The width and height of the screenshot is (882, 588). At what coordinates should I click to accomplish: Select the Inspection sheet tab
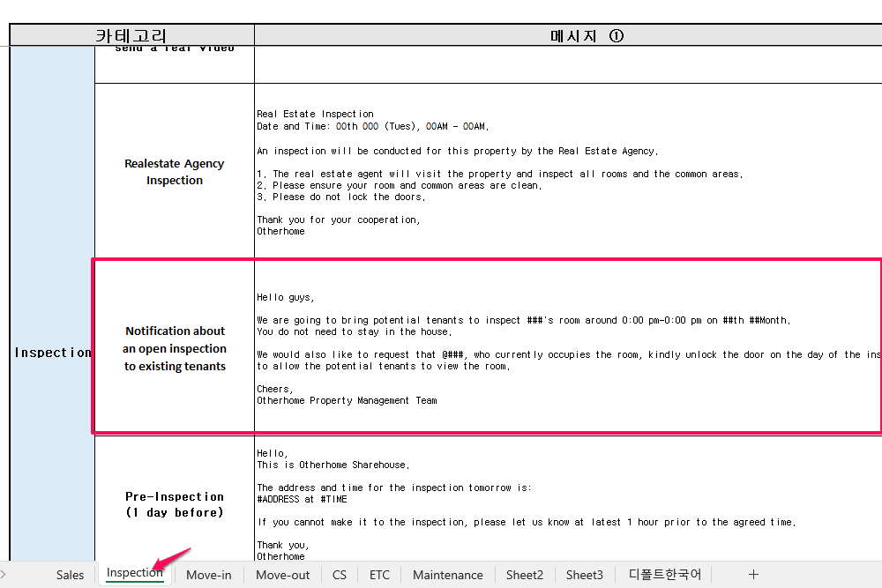[x=134, y=573]
